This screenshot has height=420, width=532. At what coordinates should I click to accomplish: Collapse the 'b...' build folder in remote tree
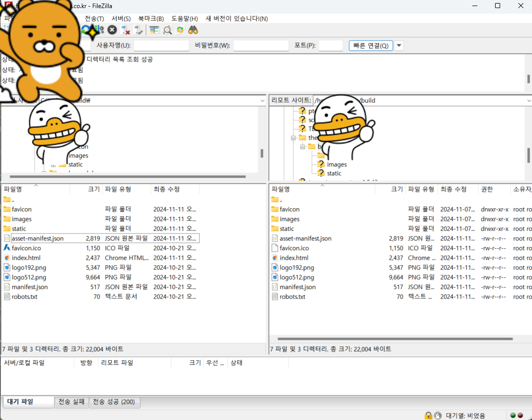302,147
